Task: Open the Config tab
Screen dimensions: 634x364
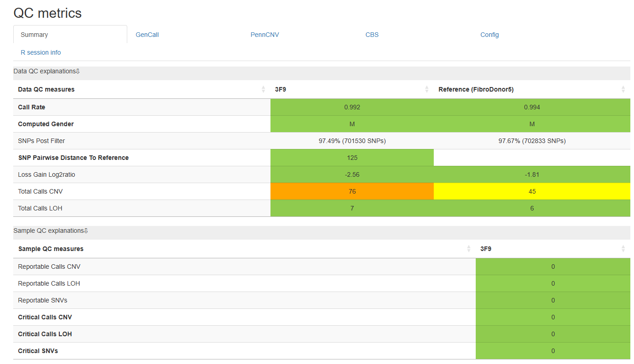Action: pos(489,35)
